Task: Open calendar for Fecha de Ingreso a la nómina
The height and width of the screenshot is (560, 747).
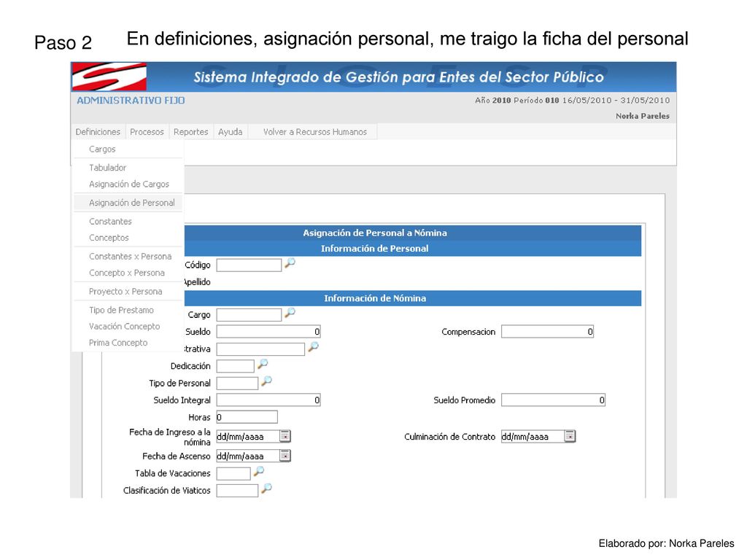Action: (285, 436)
